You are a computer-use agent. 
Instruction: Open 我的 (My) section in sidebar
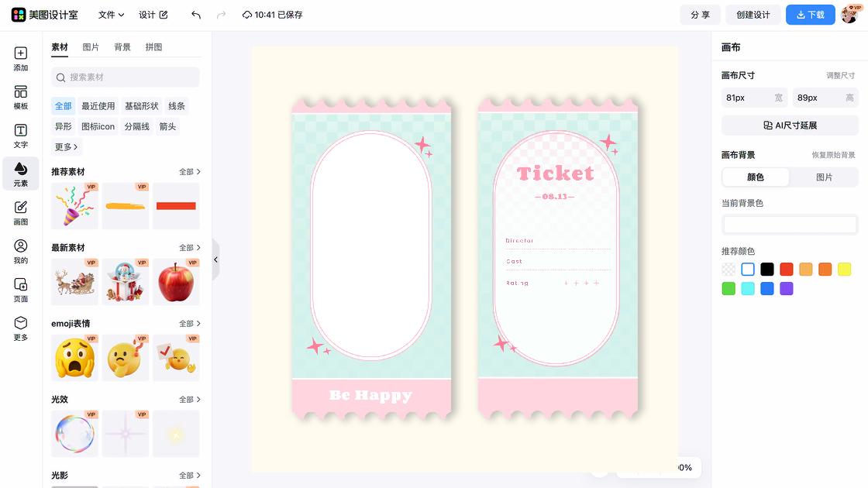pyautogui.click(x=21, y=252)
